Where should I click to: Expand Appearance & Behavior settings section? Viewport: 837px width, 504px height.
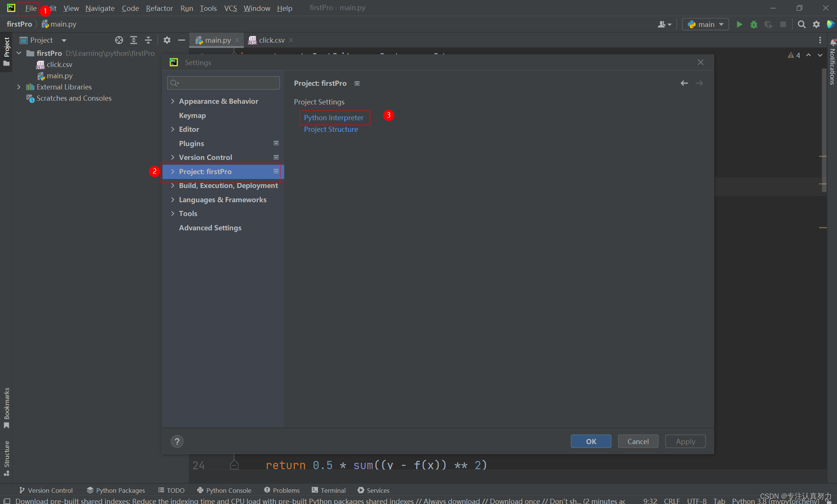point(173,101)
